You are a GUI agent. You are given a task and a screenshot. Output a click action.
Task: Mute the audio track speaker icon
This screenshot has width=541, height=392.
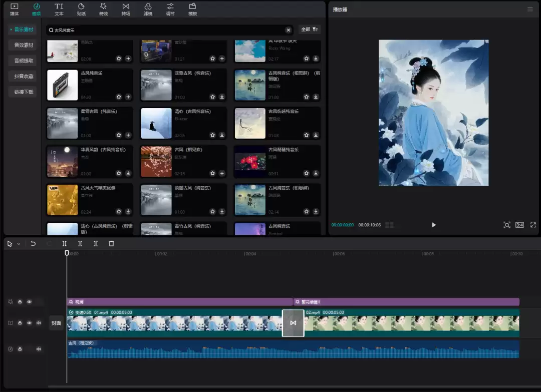point(39,349)
